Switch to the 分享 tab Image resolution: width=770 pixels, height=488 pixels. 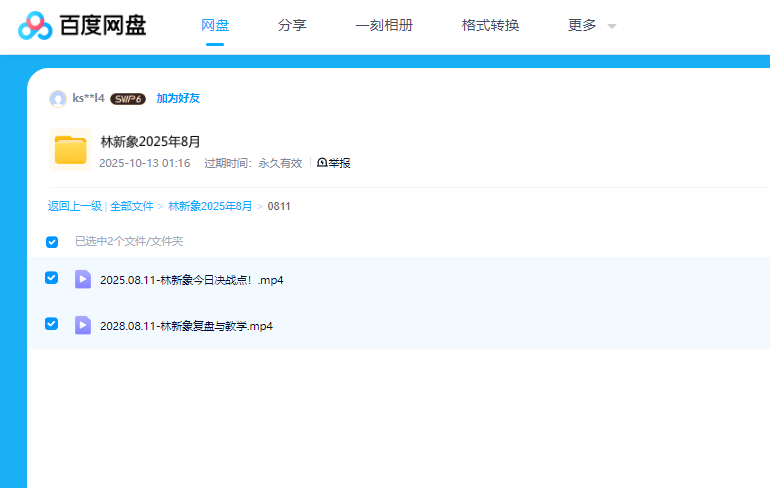pos(292,25)
